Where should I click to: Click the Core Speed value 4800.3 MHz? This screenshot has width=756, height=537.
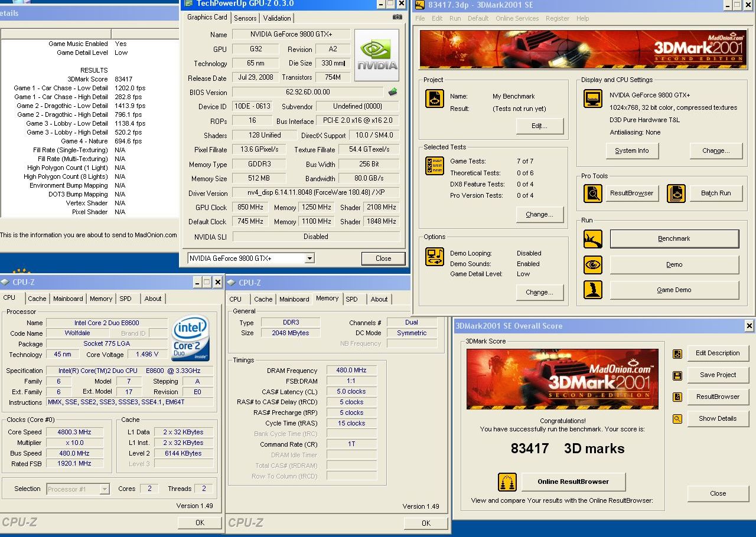tap(74, 433)
